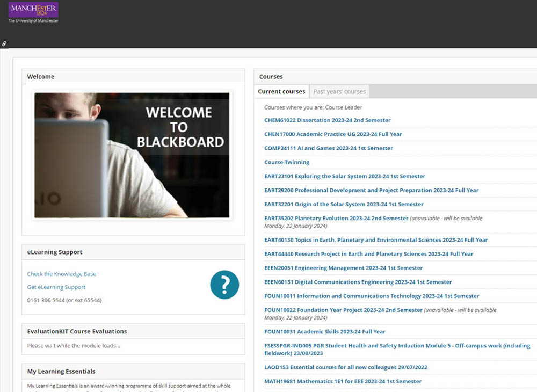Open EART29200 Professional Development and Project Preparation
This screenshot has height=392, width=537.
371,190
